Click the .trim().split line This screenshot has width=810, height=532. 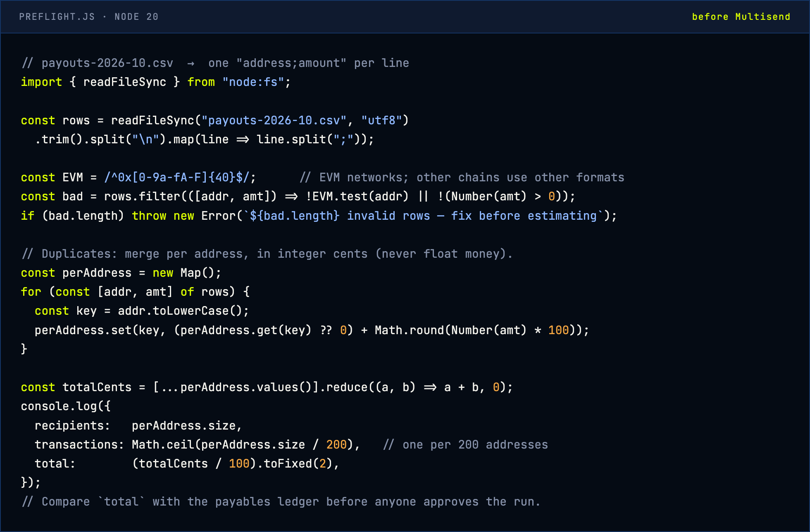(x=205, y=140)
